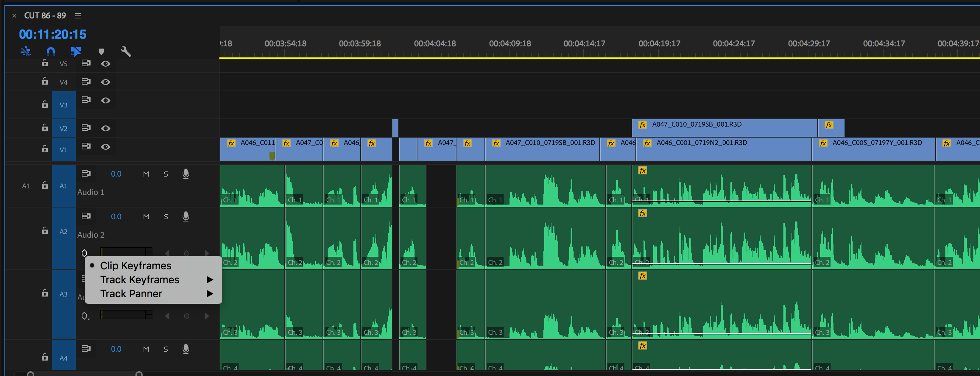The width and height of the screenshot is (980, 376).
Task: Toggle V4 track output eye
Action: click(x=106, y=82)
